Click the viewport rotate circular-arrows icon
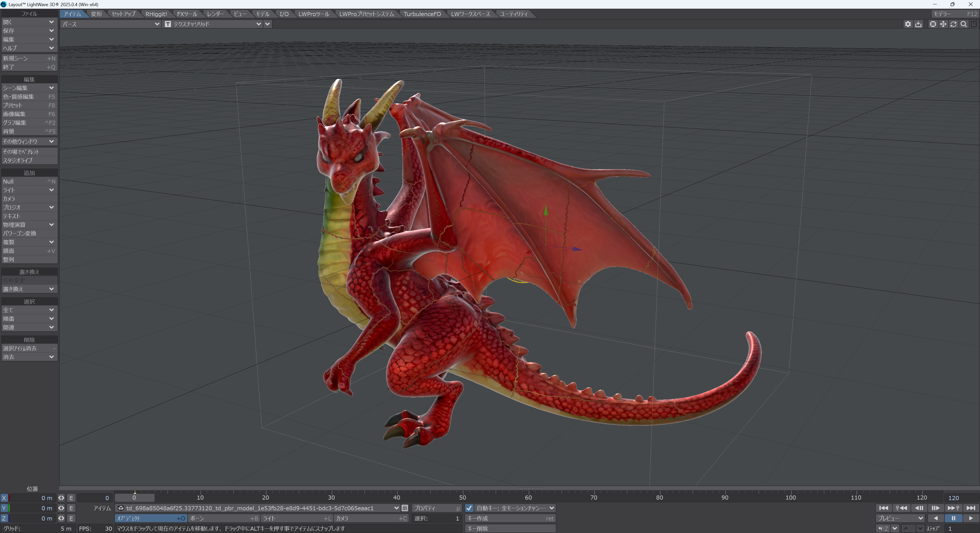Screen dimensions: 980x533 953,24
